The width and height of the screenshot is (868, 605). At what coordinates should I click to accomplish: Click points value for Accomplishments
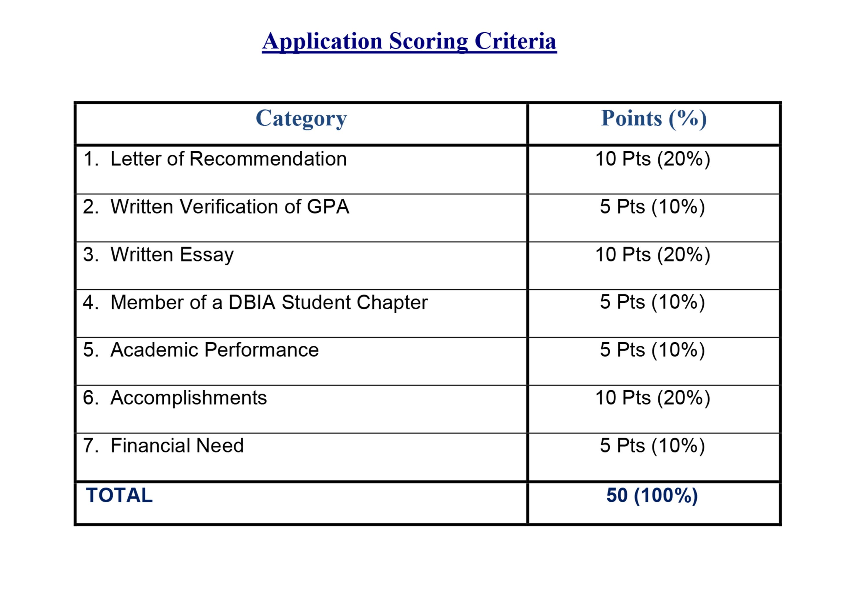pos(653,398)
